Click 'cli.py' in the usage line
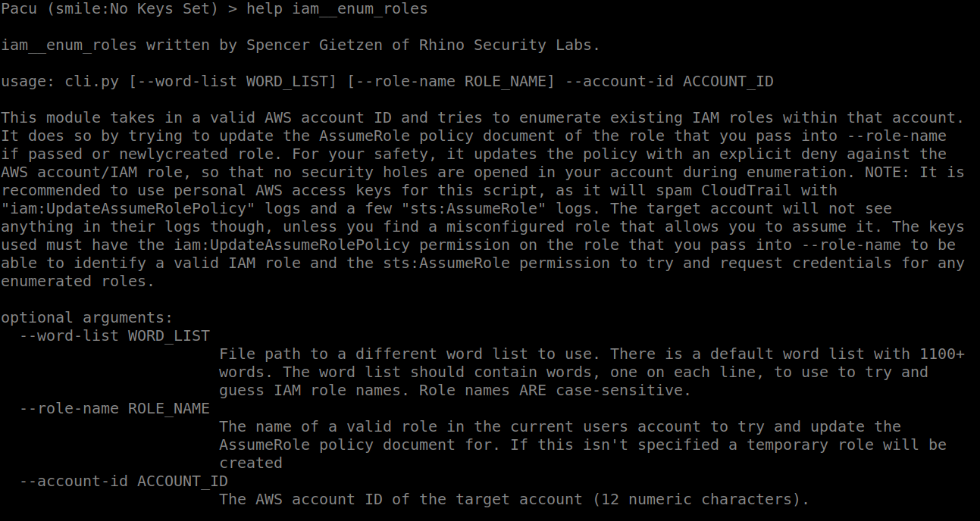 [92, 82]
